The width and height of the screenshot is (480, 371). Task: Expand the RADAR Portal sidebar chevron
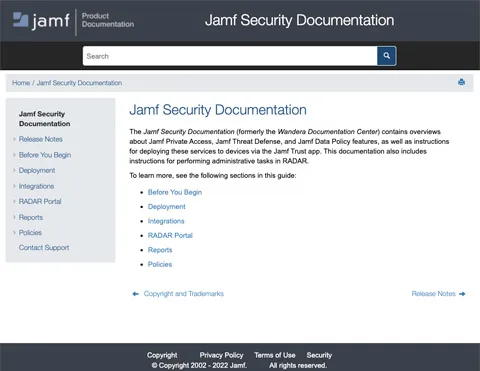tap(14, 201)
